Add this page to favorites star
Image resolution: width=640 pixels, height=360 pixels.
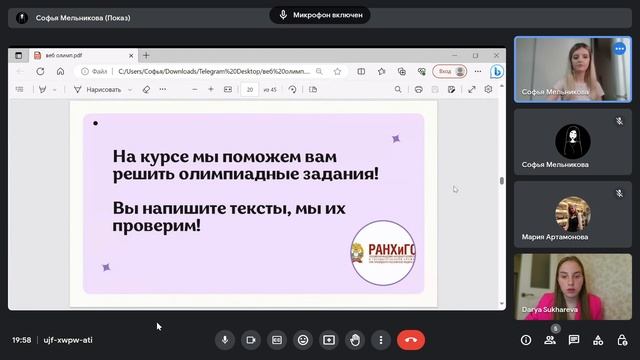337,71
